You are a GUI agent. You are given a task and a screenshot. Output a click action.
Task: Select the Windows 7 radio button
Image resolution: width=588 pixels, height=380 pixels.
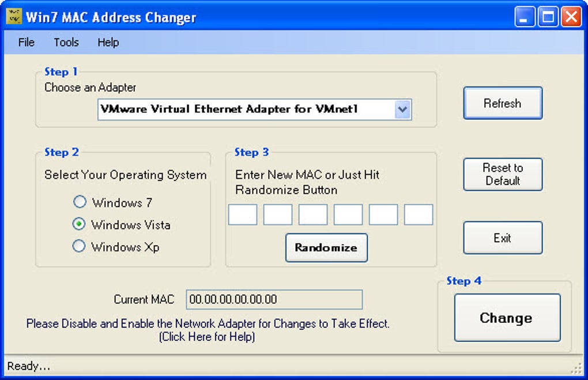coord(80,202)
